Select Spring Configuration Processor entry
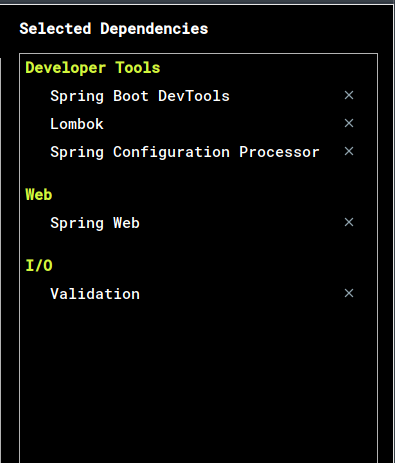 click(185, 152)
